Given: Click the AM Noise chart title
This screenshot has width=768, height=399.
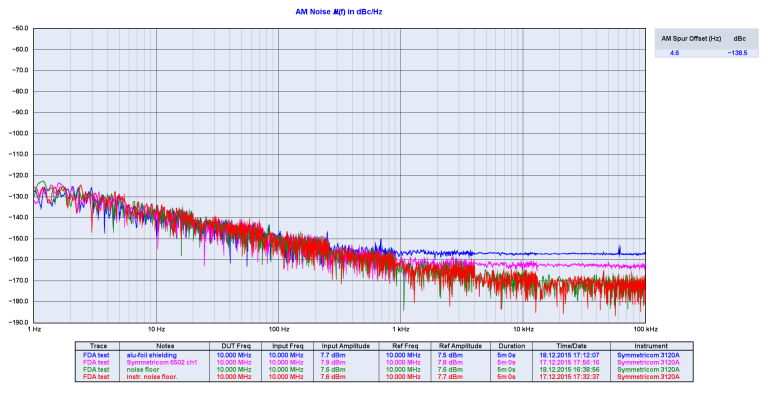Looking at the screenshot, I should tap(338, 12).
